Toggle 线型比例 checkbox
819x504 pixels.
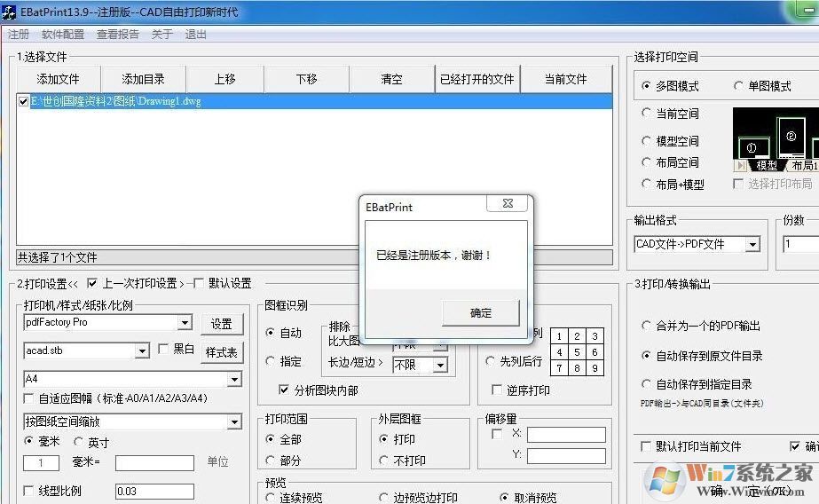coord(28,491)
